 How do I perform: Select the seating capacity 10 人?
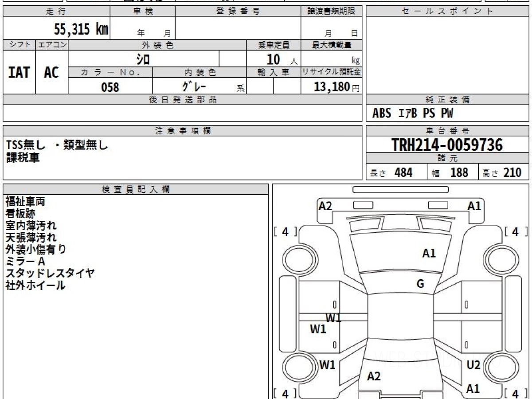[x=282, y=59]
